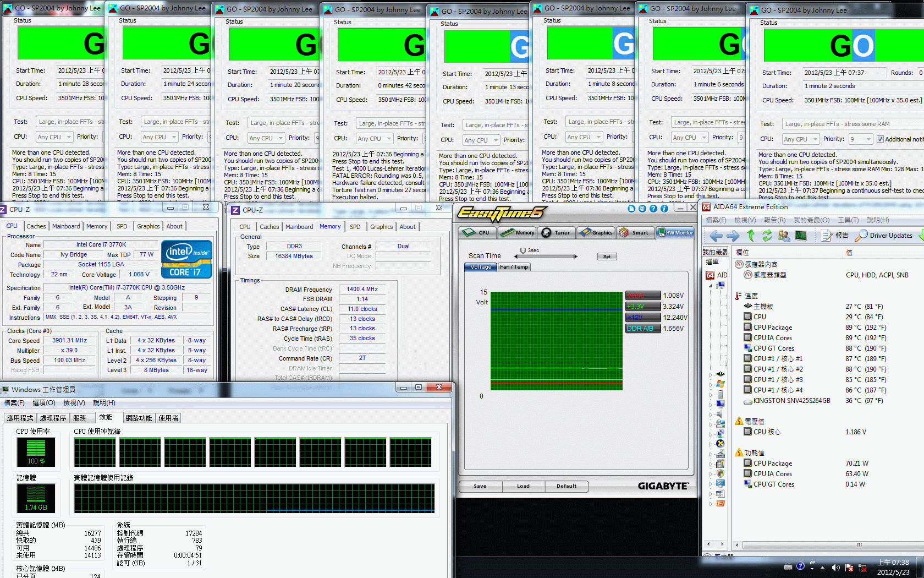Click the Default button in EasyTune6
This screenshot has width=924, height=578.
[566, 486]
